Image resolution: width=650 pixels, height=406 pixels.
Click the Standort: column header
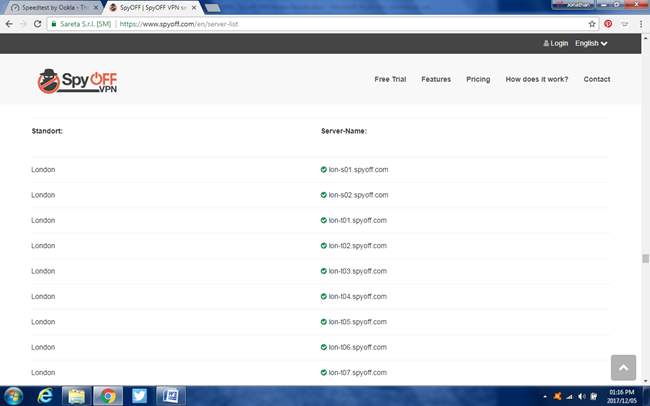[47, 131]
